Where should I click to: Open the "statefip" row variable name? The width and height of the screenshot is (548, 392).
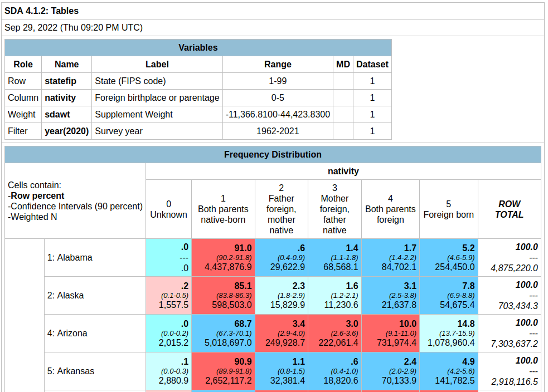60,81
